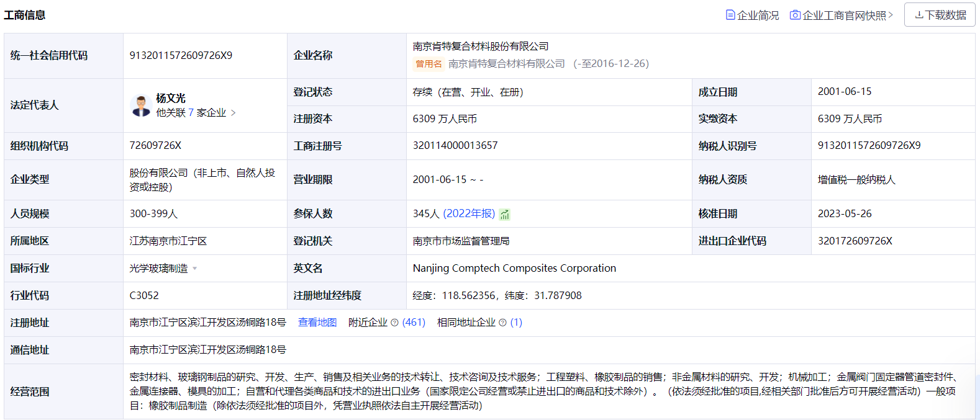
Task: Click the 企业简况 link text
Action: [x=758, y=15]
